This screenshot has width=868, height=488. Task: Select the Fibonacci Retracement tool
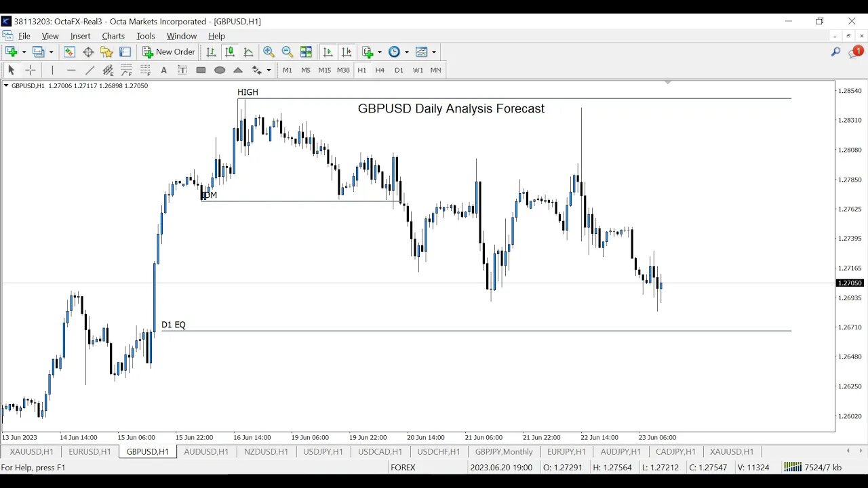coord(127,70)
